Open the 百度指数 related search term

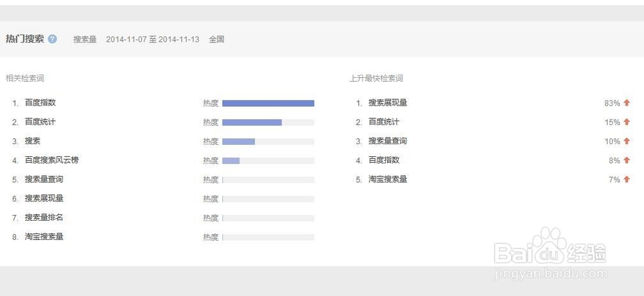41,103
